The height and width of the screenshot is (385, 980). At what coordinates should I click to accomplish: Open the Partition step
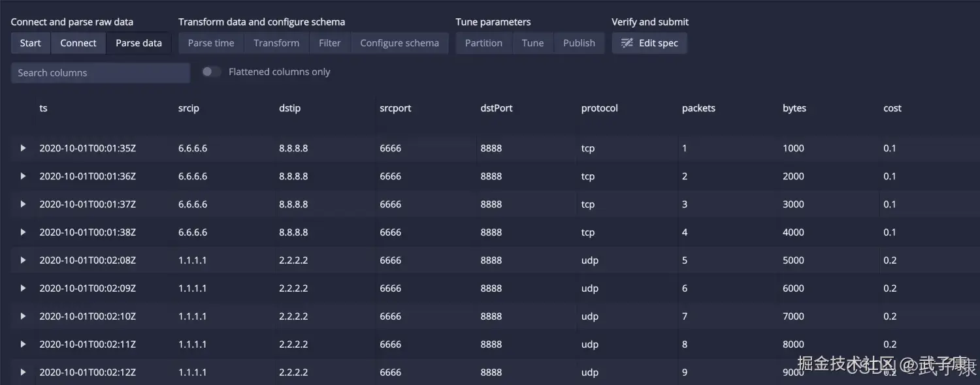(x=483, y=43)
